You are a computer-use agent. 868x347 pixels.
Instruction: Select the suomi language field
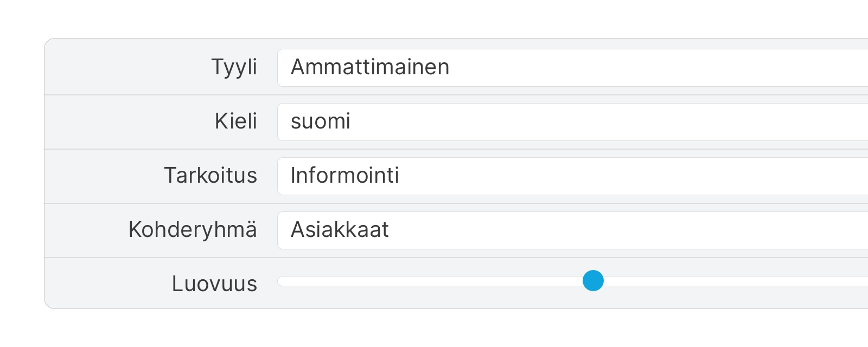click(x=321, y=121)
